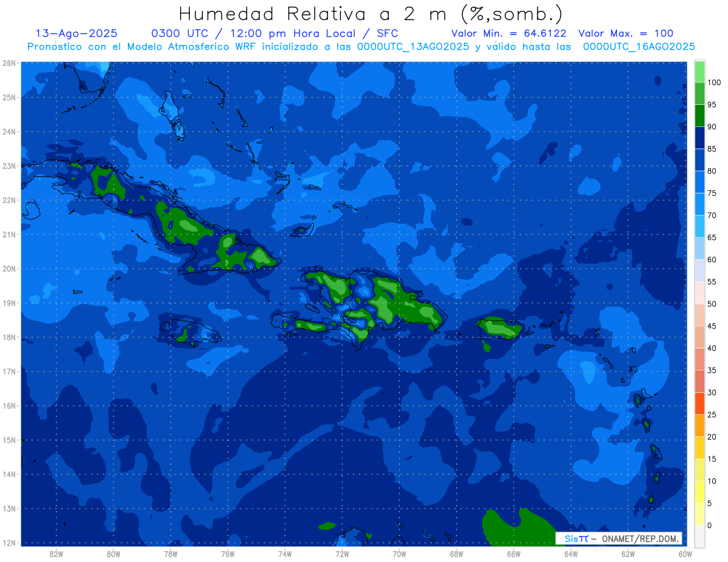The width and height of the screenshot is (728, 562).
Task: Click the yellow color bar segment between 10 and 15
Action: tap(699, 470)
